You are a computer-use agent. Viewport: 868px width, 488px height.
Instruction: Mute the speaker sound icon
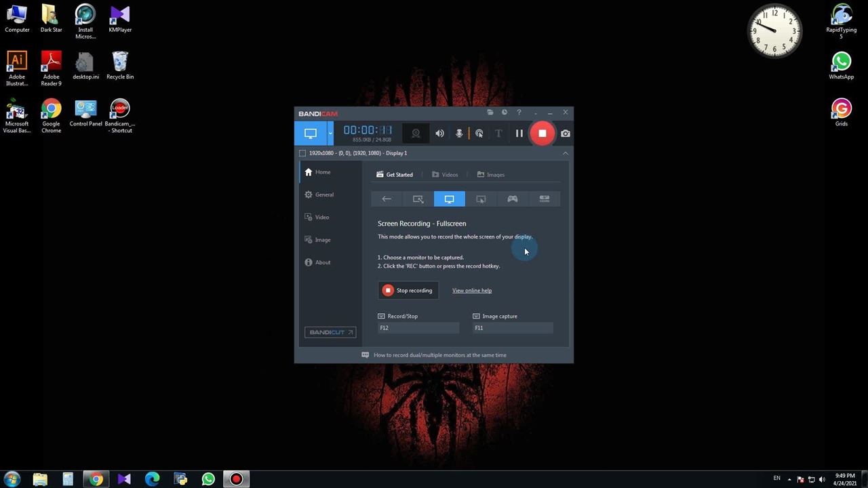pyautogui.click(x=439, y=134)
